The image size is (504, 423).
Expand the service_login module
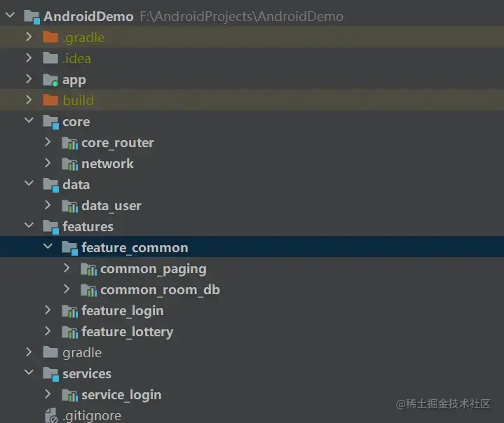(48, 394)
